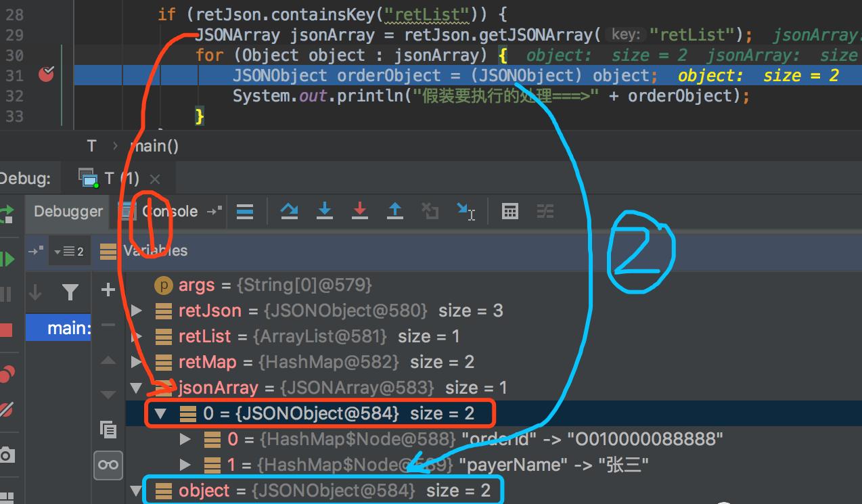Expand the HashMap$Node payerName entry

pyautogui.click(x=185, y=465)
